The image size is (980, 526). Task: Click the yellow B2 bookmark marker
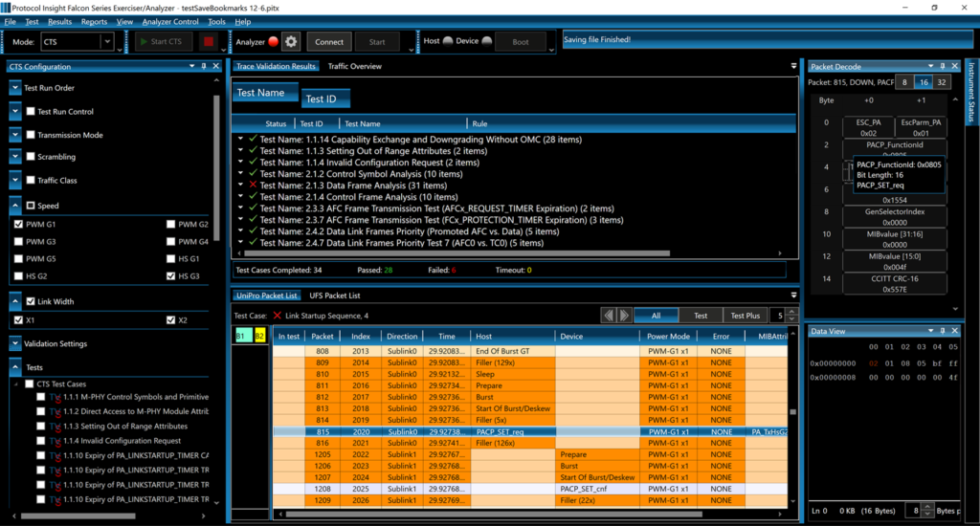pyautogui.click(x=258, y=337)
